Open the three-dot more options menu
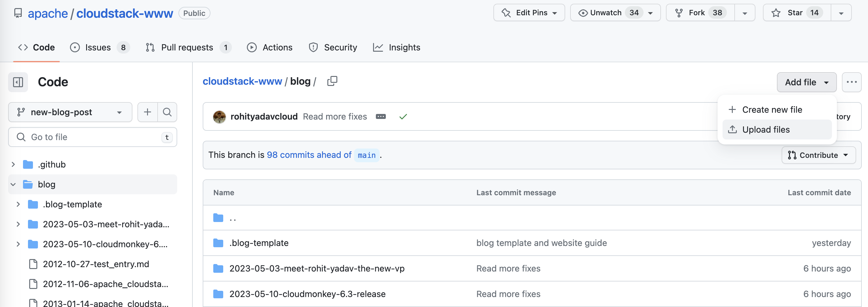The height and width of the screenshot is (307, 868). [x=851, y=82]
